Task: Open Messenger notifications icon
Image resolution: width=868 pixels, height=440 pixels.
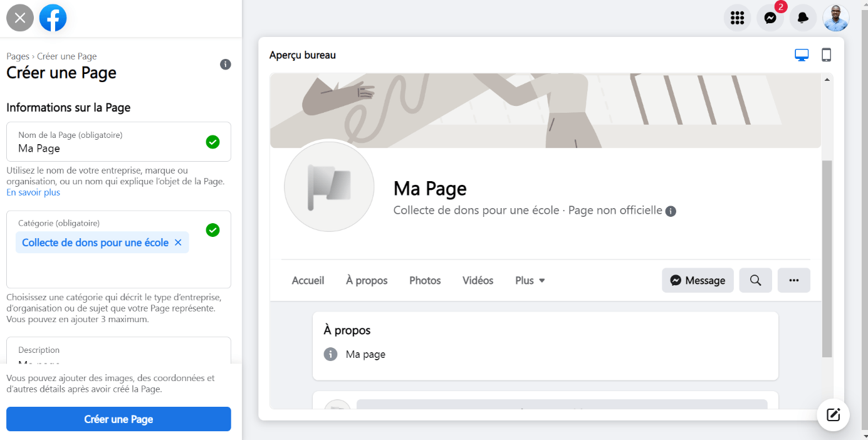Action: pyautogui.click(x=770, y=18)
